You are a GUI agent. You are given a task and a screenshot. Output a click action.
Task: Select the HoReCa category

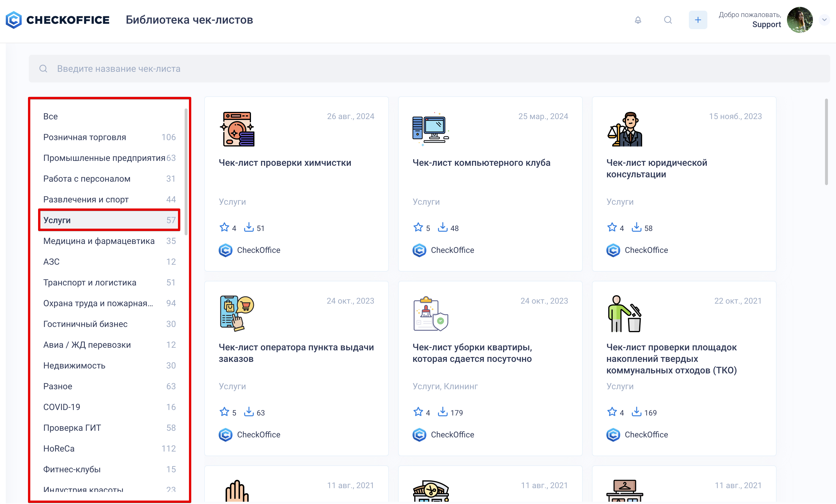click(x=59, y=448)
